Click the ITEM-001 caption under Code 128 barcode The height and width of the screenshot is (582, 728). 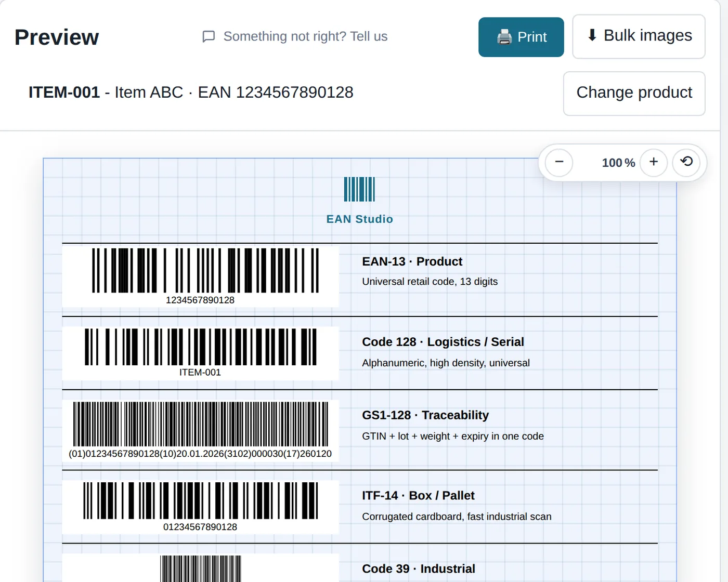click(200, 373)
